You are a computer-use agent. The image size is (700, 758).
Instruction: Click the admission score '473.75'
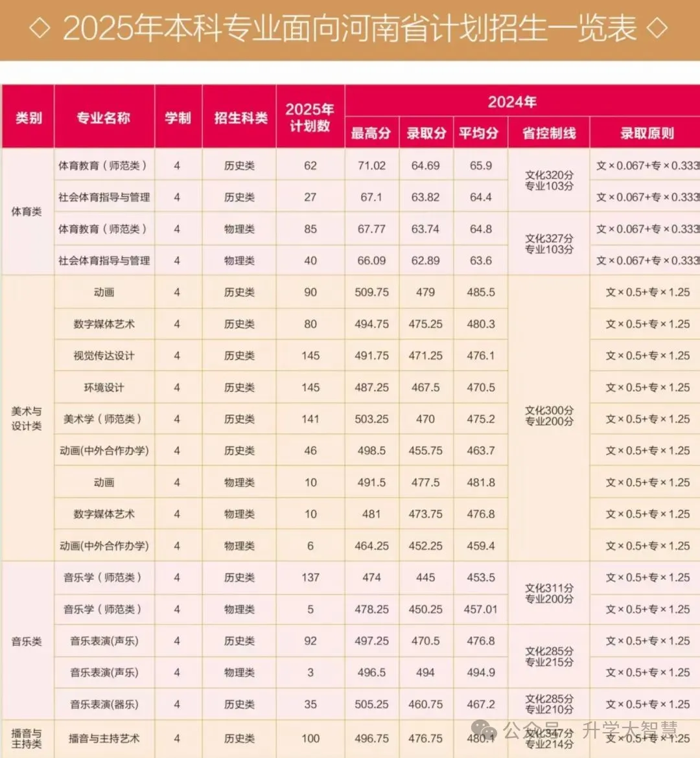pos(425,514)
